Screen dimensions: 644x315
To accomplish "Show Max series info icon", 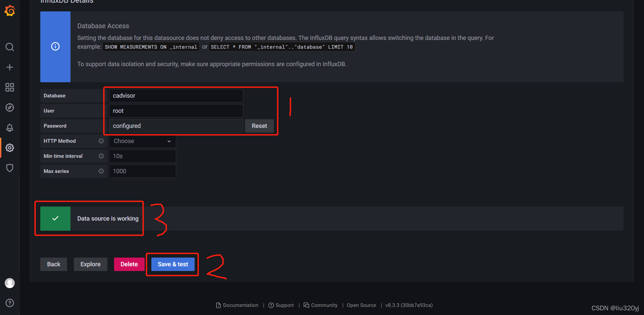I will [x=101, y=171].
